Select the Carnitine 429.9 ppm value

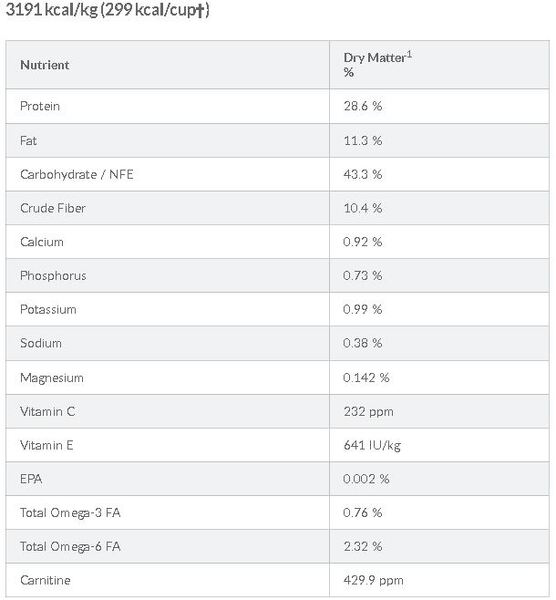tap(373, 580)
